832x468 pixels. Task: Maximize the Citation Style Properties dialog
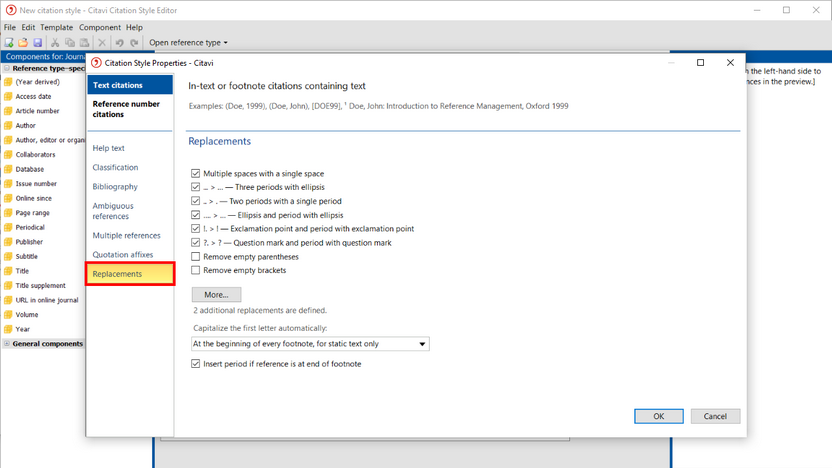[x=700, y=63]
